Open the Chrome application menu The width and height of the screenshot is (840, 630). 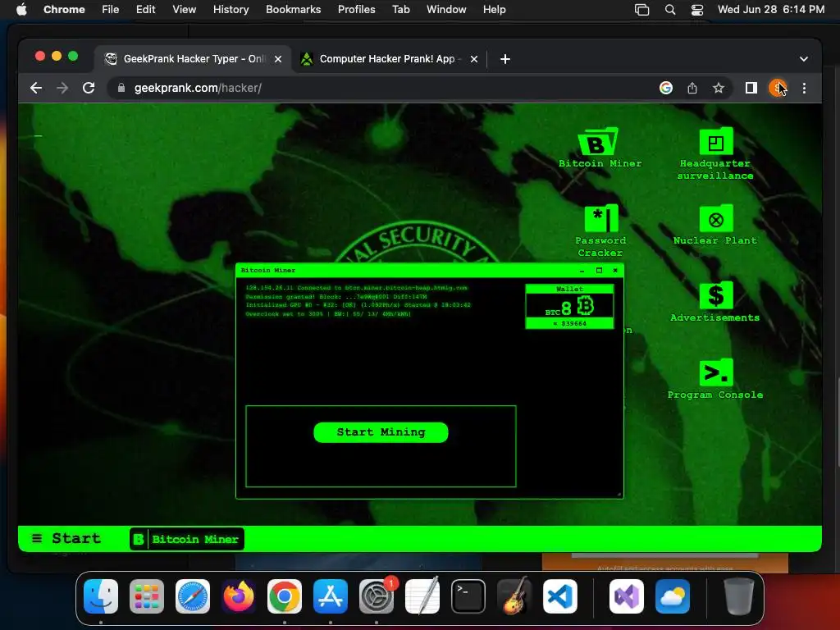coord(64,10)
